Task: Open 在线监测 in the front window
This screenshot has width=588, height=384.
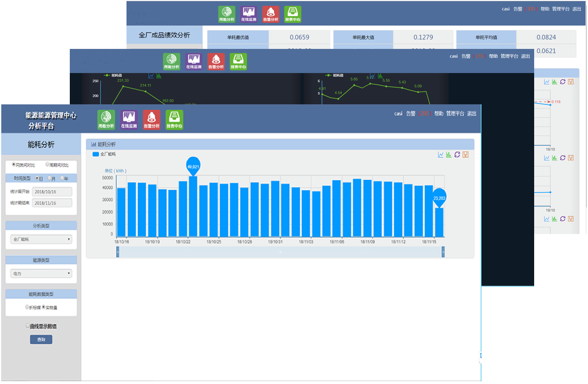Action: point(129,120)
